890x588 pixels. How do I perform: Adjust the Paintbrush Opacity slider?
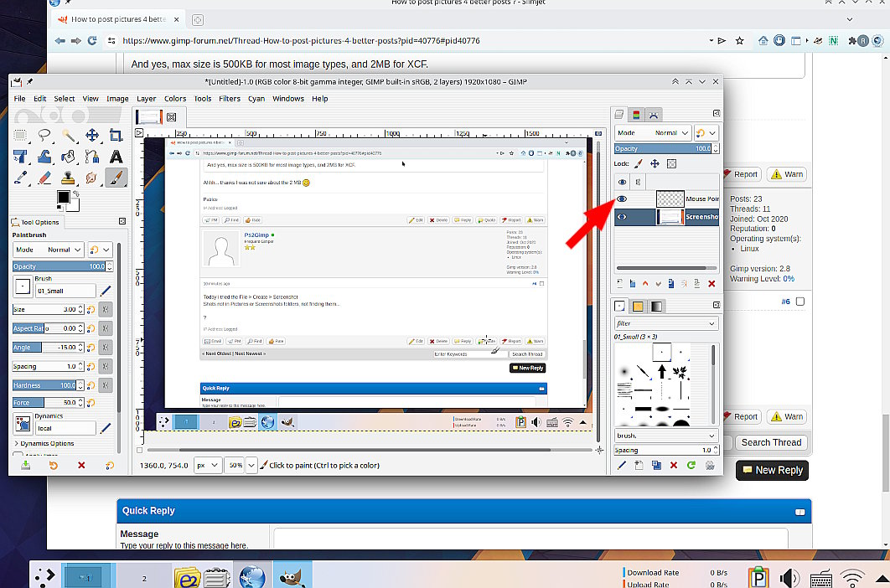tap(63, 266)
